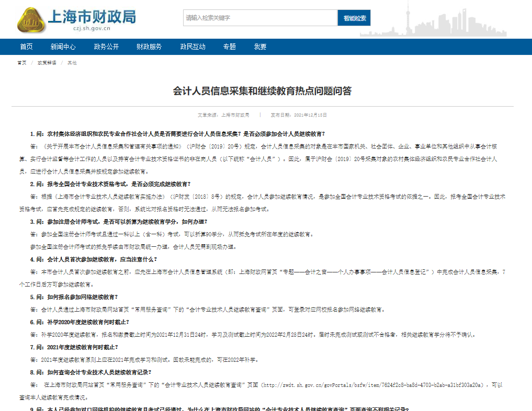Click the 首页 breadcrumb link
The height and width of the screenshot is (411, 532).
[21, 63]
